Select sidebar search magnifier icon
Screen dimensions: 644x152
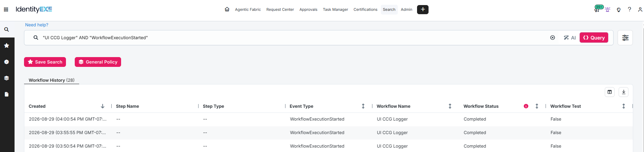[x=6, y=29]
